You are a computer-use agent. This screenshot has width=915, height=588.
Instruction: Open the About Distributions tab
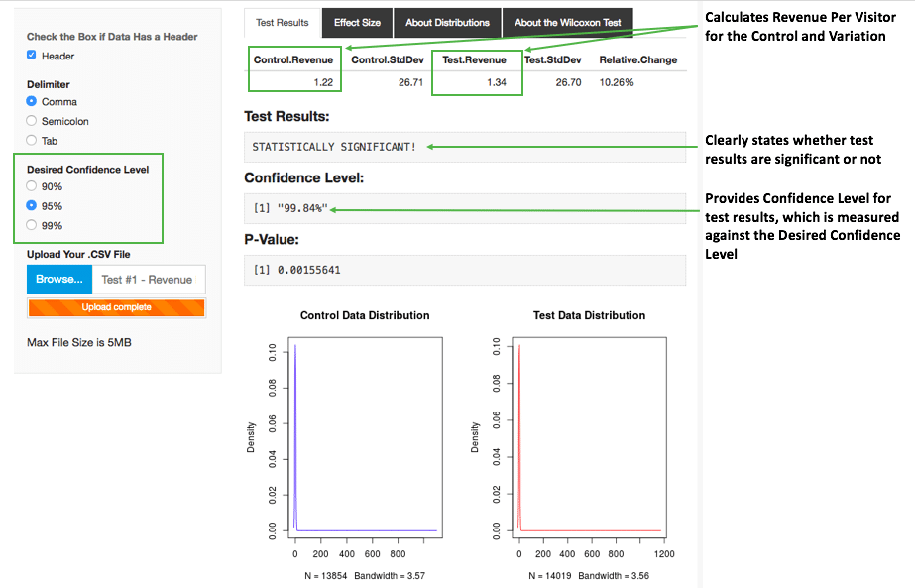[447, 22]
